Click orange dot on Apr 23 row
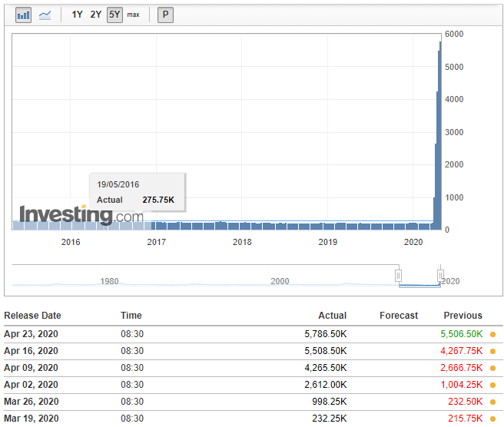This screenshot has height=427, width=504. [492, 335]
